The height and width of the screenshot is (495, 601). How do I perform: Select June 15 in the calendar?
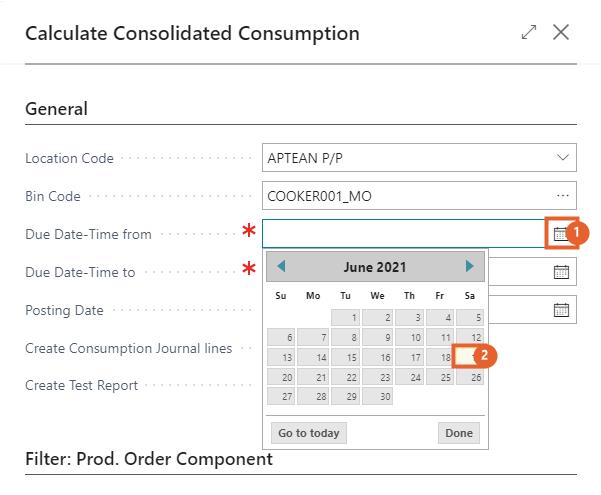(345, 357)
